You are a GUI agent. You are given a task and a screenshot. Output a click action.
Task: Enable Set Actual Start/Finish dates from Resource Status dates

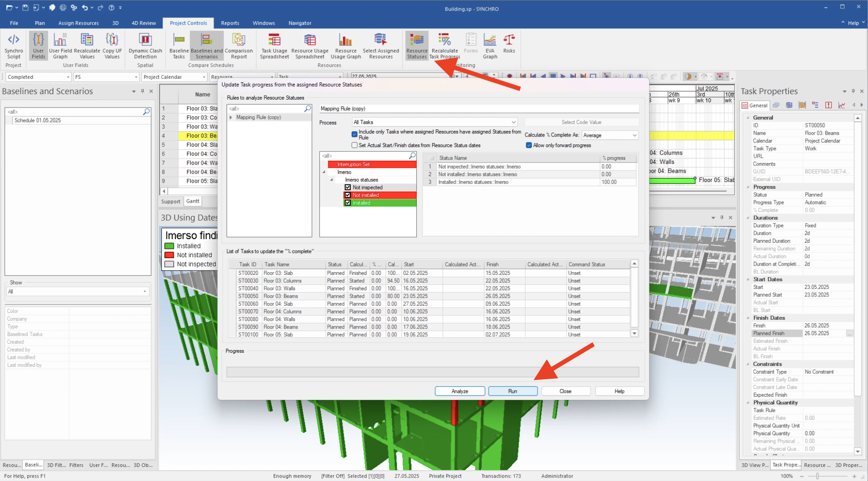[x=354, y=145]
